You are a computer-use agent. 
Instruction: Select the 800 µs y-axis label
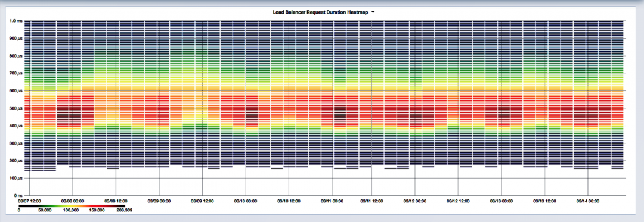pos(16,56)
